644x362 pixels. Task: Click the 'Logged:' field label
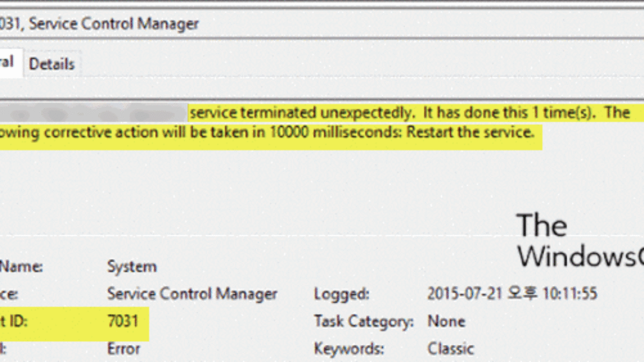[341, 294]
